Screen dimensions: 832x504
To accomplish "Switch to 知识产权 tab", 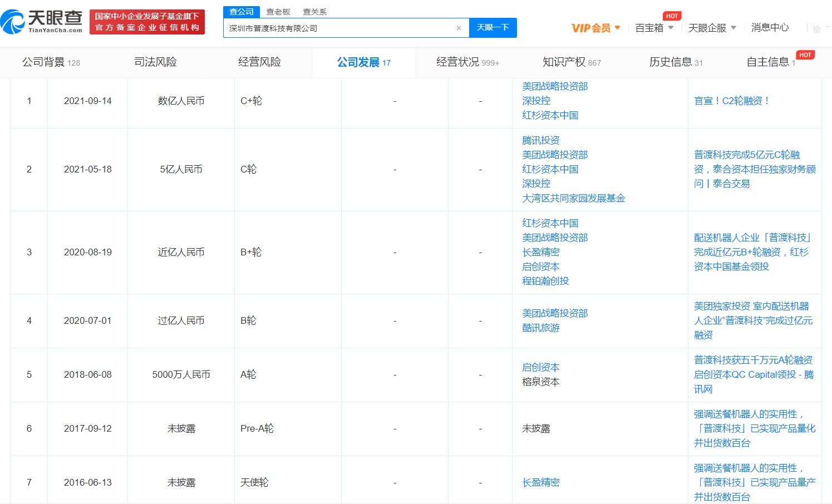I will tap(572, 62).
